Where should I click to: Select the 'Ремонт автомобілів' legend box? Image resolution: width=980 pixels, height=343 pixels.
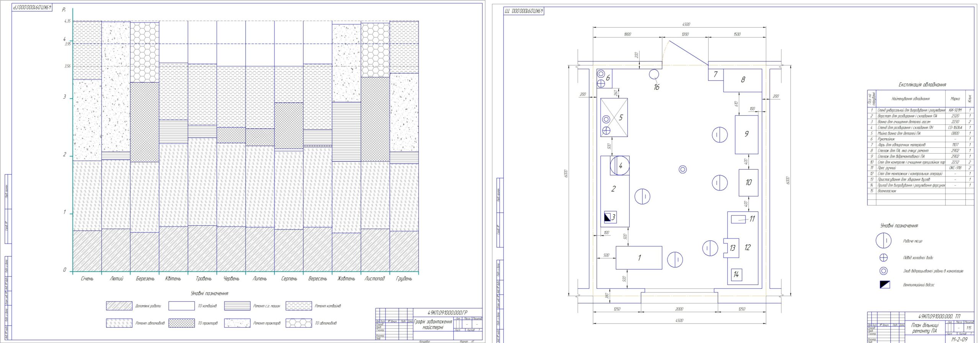coord(119,323)
